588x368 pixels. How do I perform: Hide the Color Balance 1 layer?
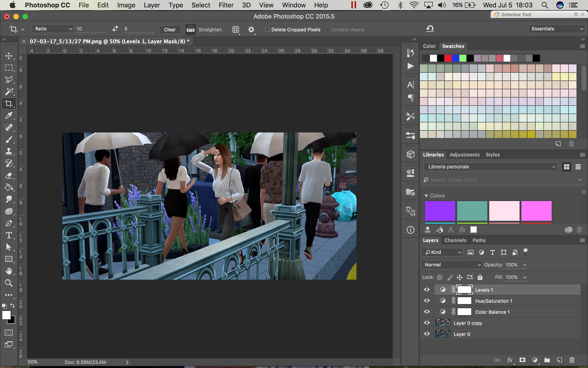[x=427, y=312]
